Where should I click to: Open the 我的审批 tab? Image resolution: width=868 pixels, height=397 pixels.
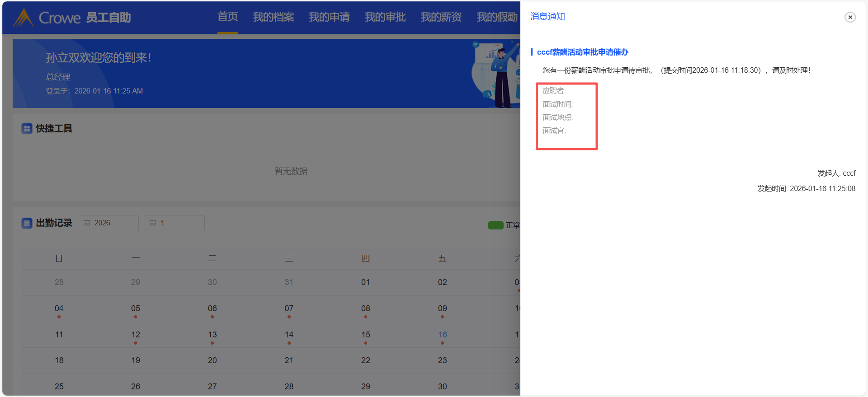point(385,17)
